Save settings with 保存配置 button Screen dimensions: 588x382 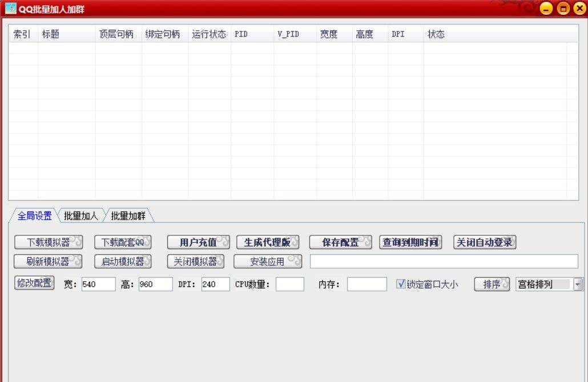click(x=340, y=242)
